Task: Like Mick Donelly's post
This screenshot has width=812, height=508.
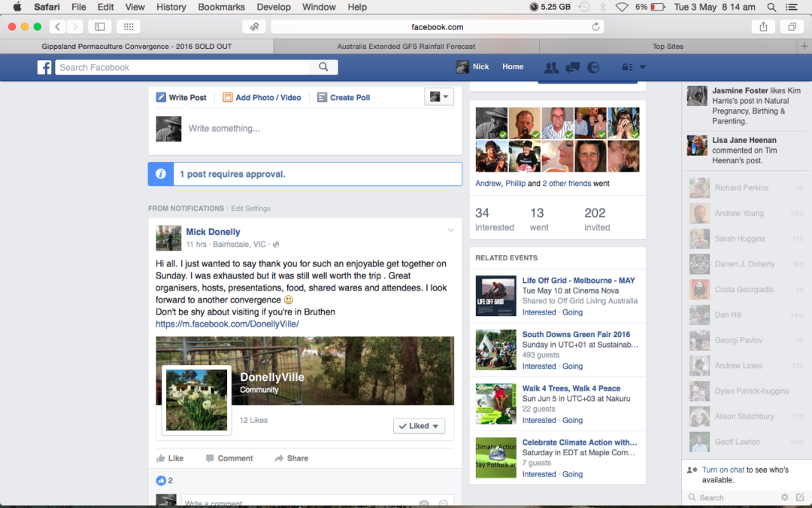Action: 170,458
